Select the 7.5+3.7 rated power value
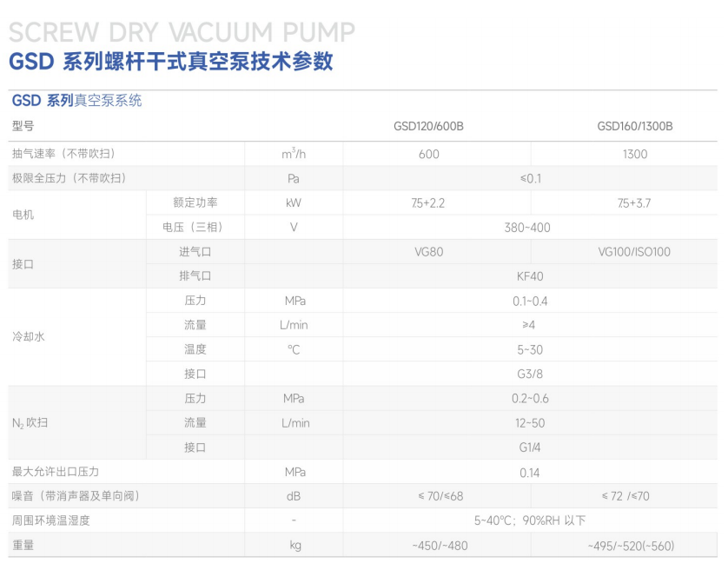728x570 pixels. (634, 203)
